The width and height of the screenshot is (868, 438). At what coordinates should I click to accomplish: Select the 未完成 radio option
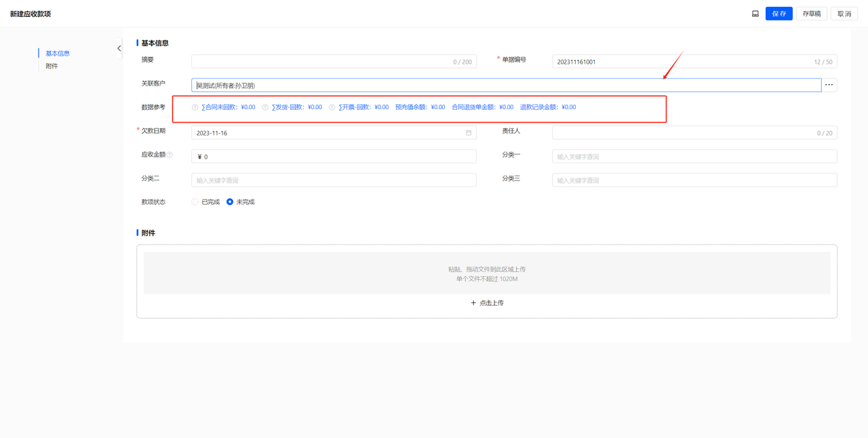(230, 202)
